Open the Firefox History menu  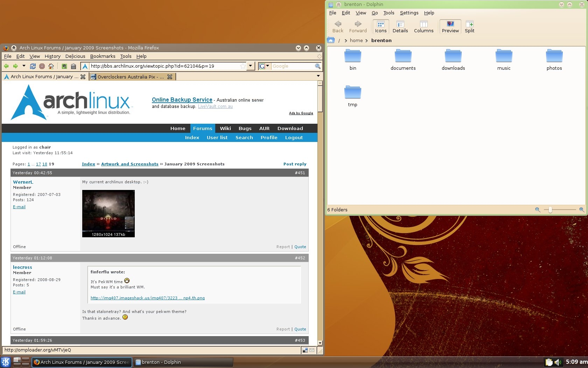pyautogui.click(x=52, y=56)
